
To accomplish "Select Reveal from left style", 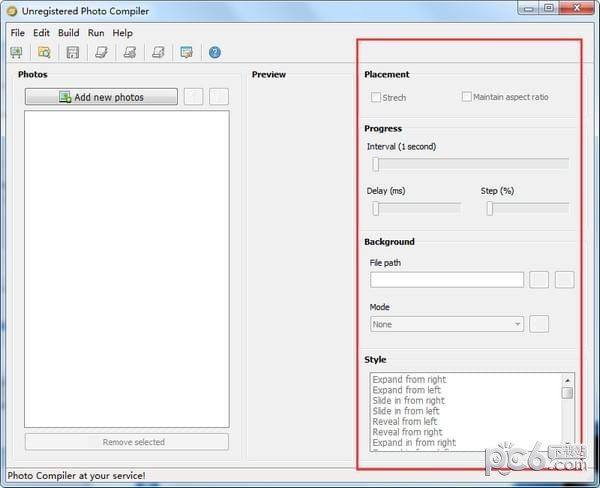I will [x=405, y=421].
